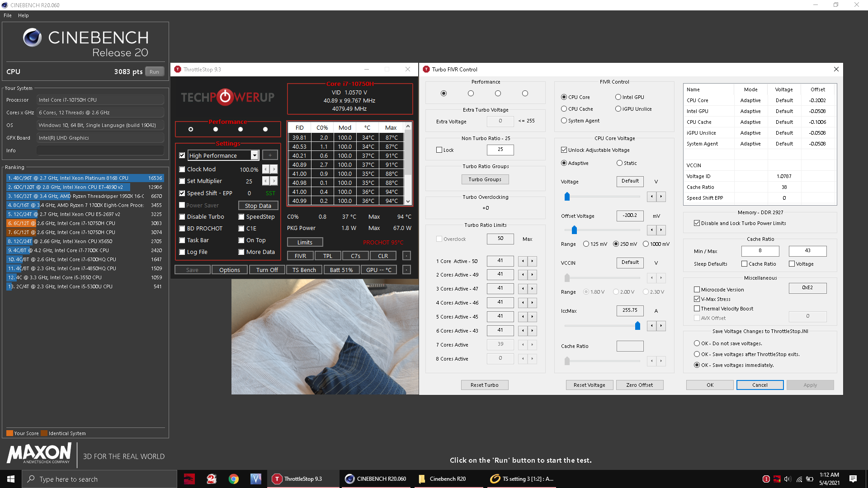Uncheck Unlock Adjustable Voltage
Screen dimensions: 868x488
(x=564, y=150)
